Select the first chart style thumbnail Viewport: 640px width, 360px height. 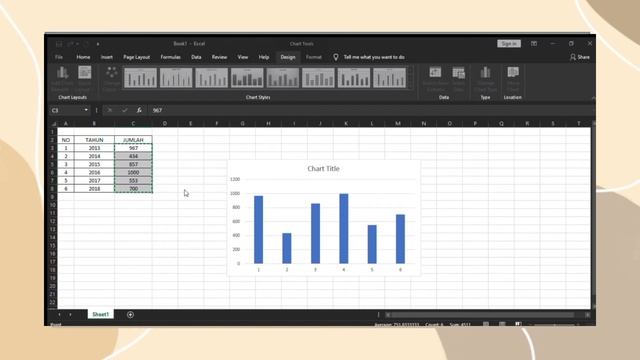click(140, 78)
